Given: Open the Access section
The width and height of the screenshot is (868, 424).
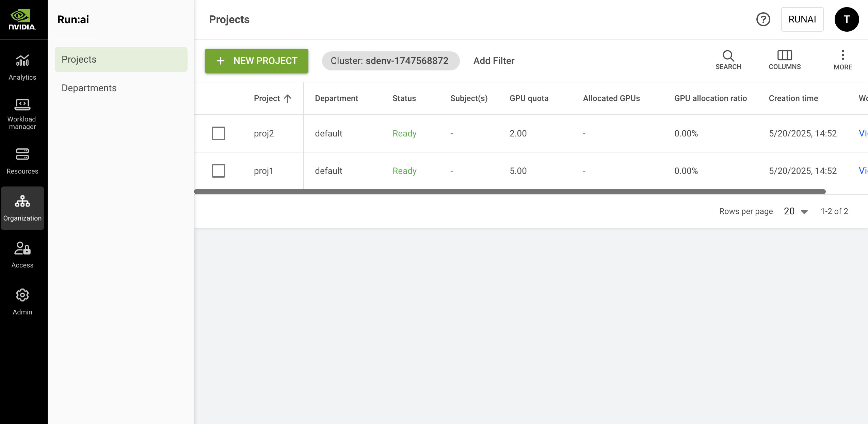Looking at the screenshot, I should click(x=22, y=255).
